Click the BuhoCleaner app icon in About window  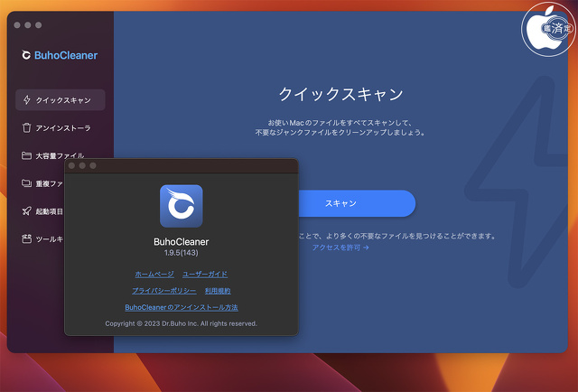click(181, 206)
